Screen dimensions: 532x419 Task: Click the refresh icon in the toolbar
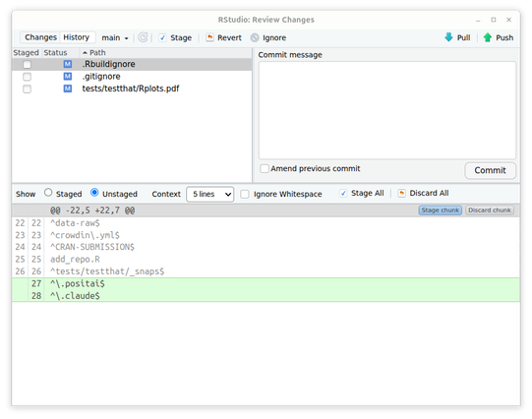click(x=143, y=37)
